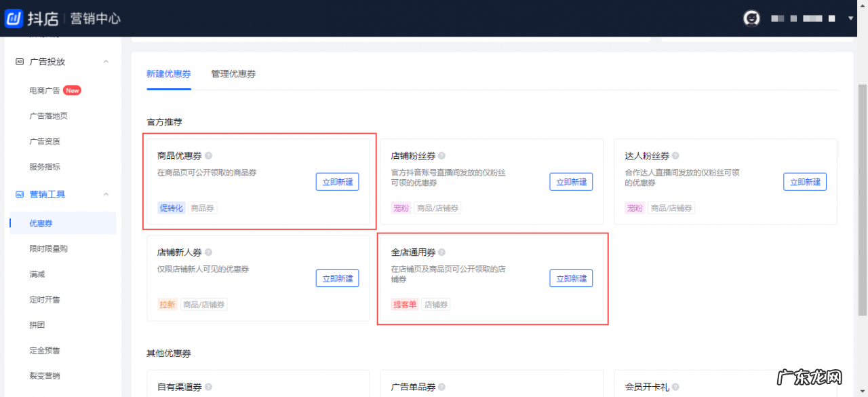This screenshot has height=397, width=868.
Task: Open the account dropdown arrow top right
Action: click(850, 18)
